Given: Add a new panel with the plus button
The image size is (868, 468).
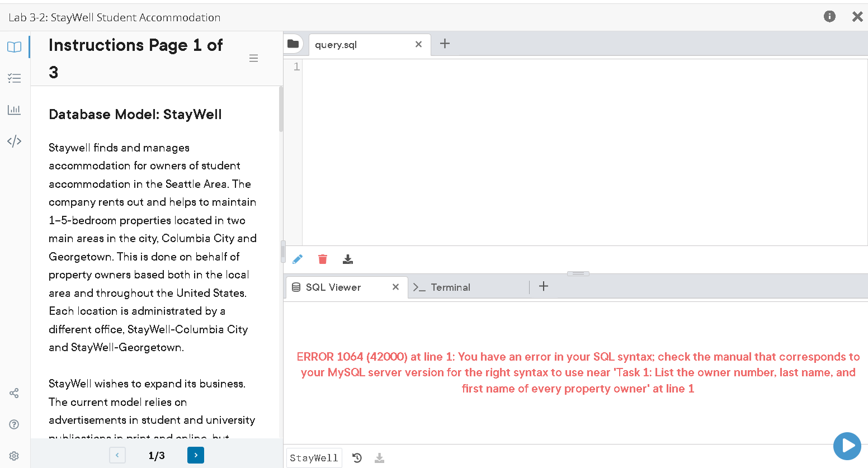Looking at the screenshot, I should pos(543,286).
